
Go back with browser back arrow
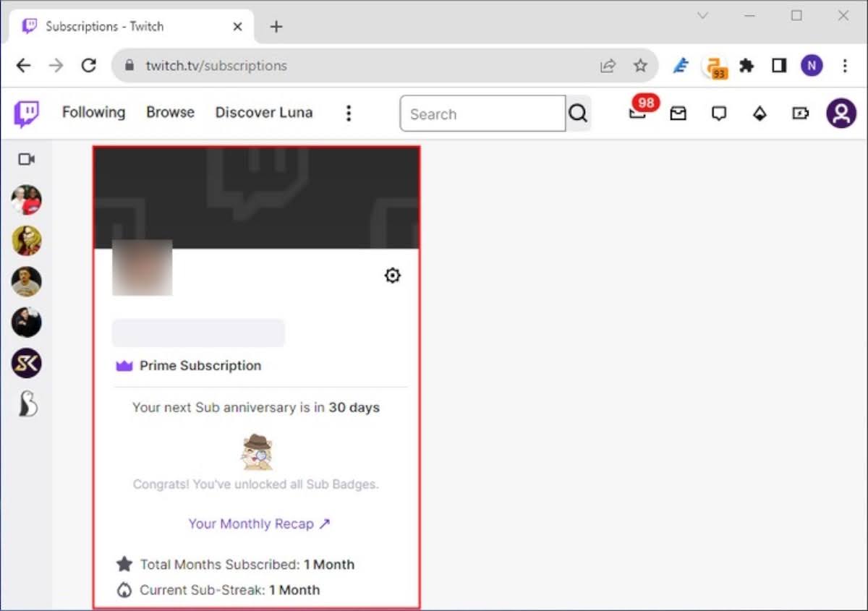point(23,66)
